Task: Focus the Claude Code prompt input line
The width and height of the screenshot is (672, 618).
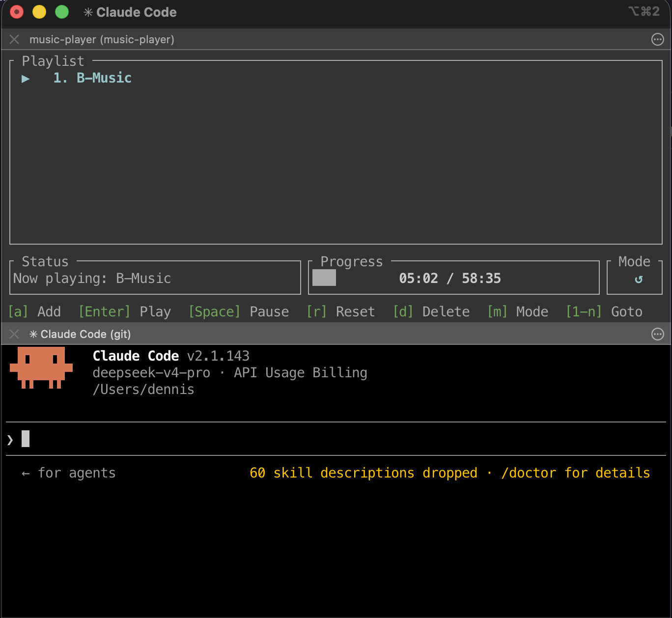Action: [336, 439]
